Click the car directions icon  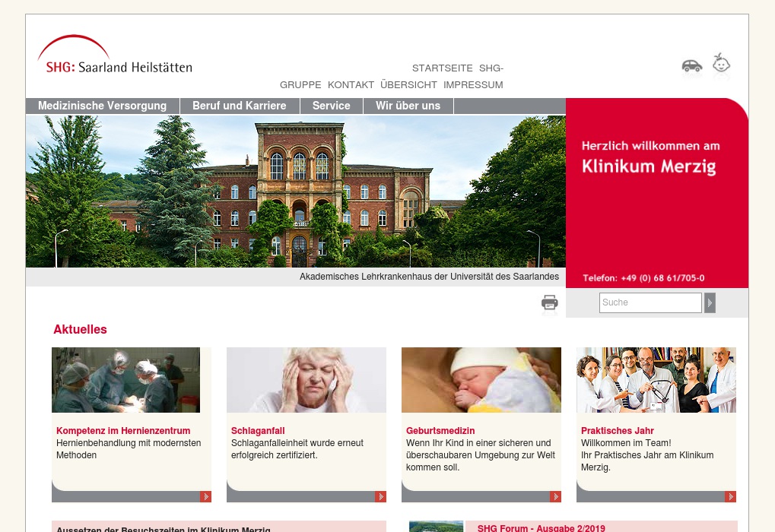691,66
